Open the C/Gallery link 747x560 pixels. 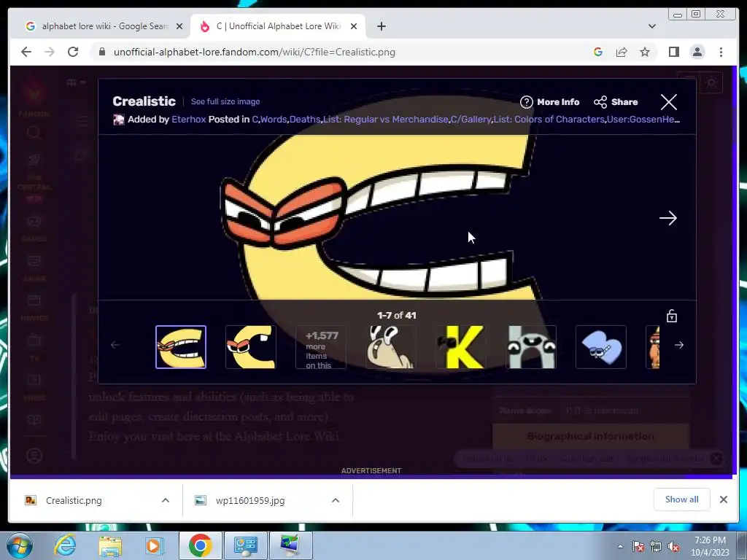(x=471, y=119)
